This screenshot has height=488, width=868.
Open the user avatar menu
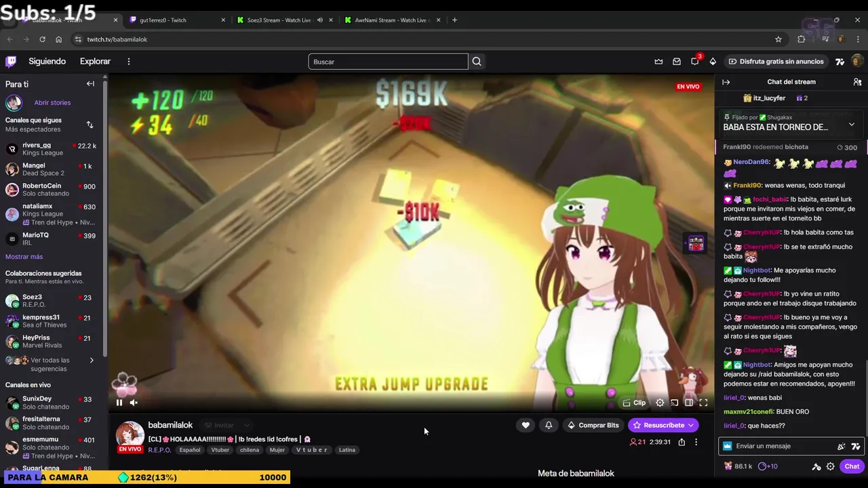pyautogui.click(x=856, y=62)
